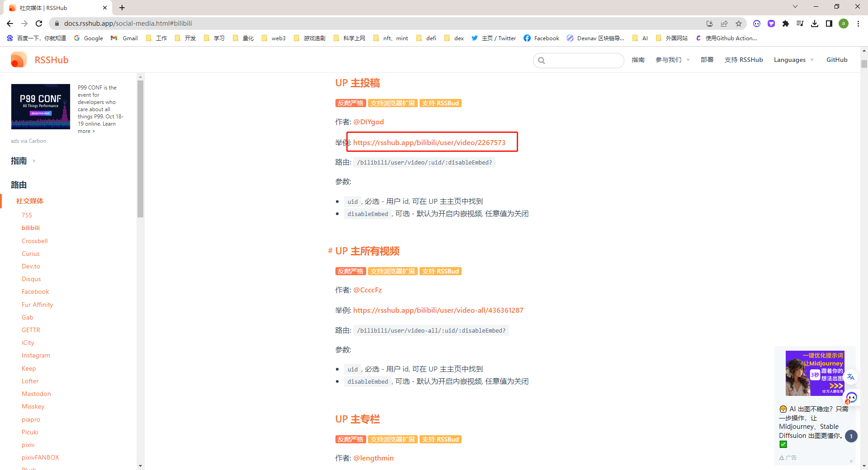Select 社交媒体 in sidebar
This screenshot has height=470, width=868.
pyautogui.click(x=30, y=201)
